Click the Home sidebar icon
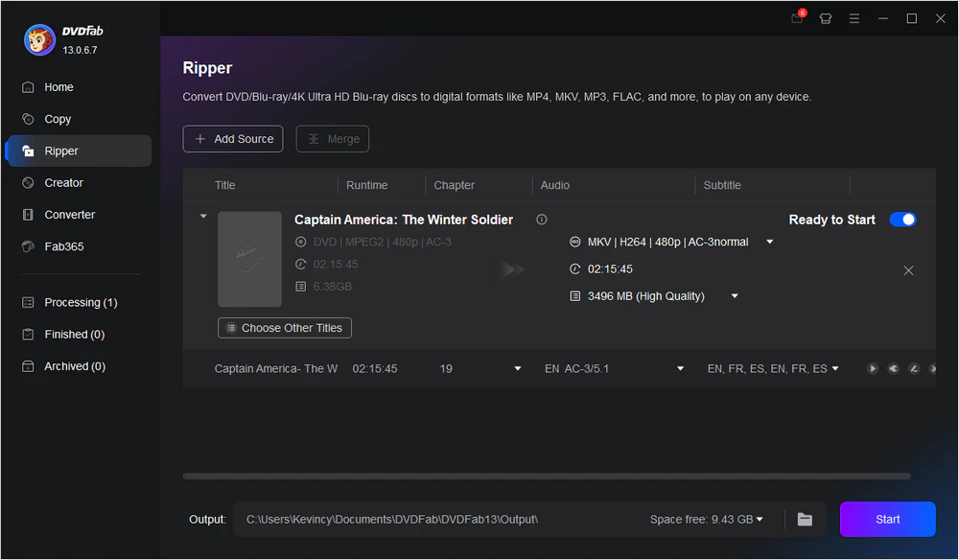959x560 pixels. coord(28,87)
